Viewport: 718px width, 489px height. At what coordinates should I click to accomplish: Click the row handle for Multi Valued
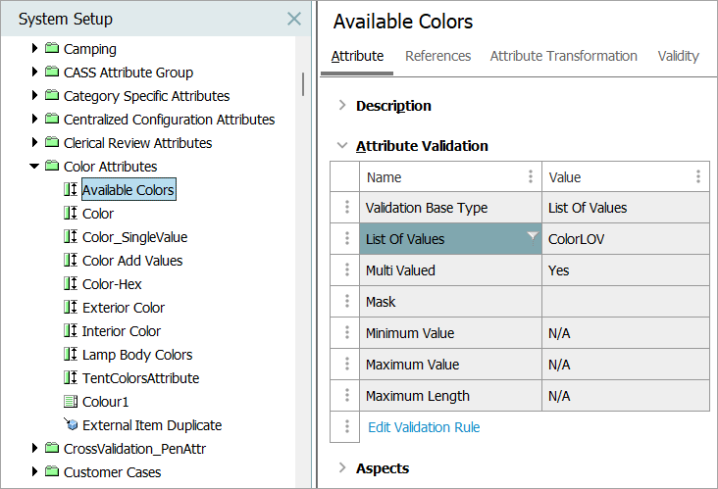point(347,270)
